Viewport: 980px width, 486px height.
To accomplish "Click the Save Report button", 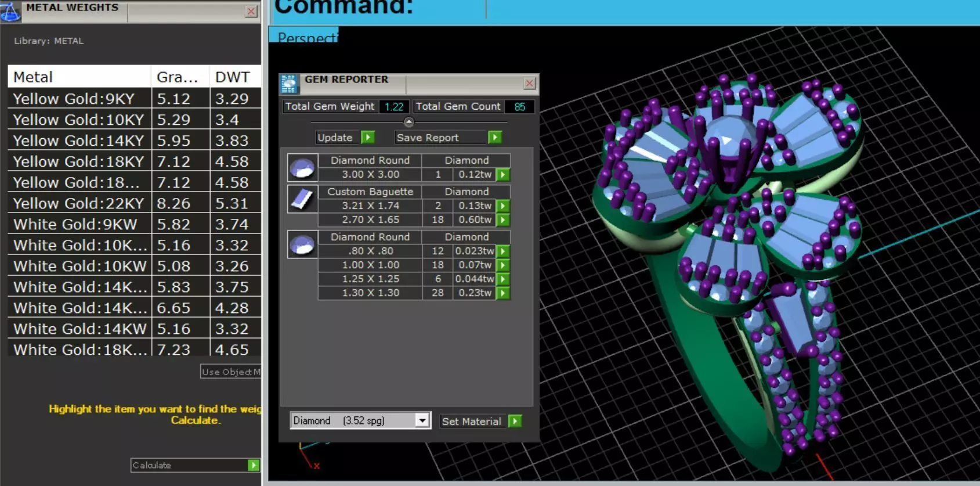I will pyautogui.click(x=440, y=138).
